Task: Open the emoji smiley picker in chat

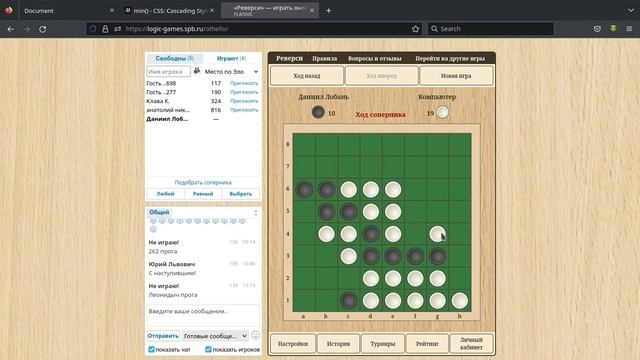Action: pyautogui.click(x=256, y=336)
